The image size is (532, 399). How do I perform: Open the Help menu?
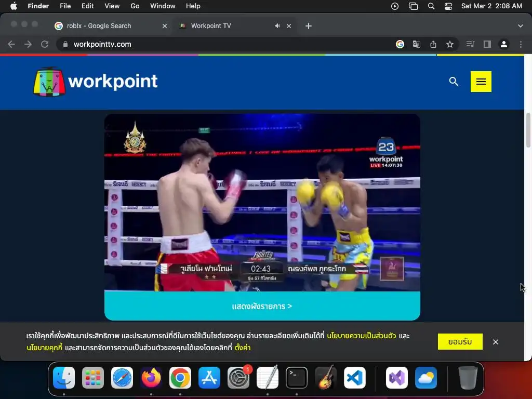click(x=193, y=6)
